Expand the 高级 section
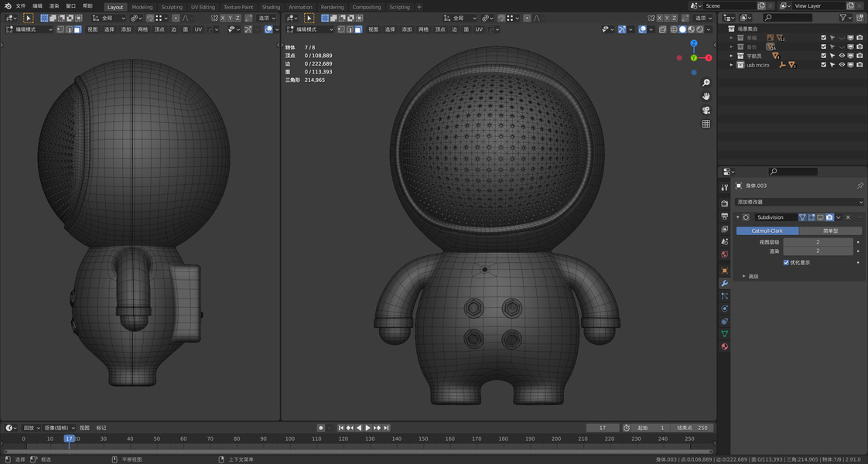Viewport: 868px width, 464px height. coord(744,277)
